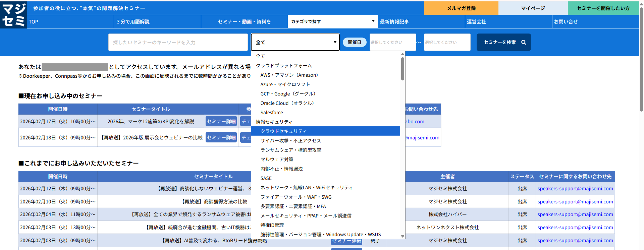Focus the seminar keyword search field

178,42
